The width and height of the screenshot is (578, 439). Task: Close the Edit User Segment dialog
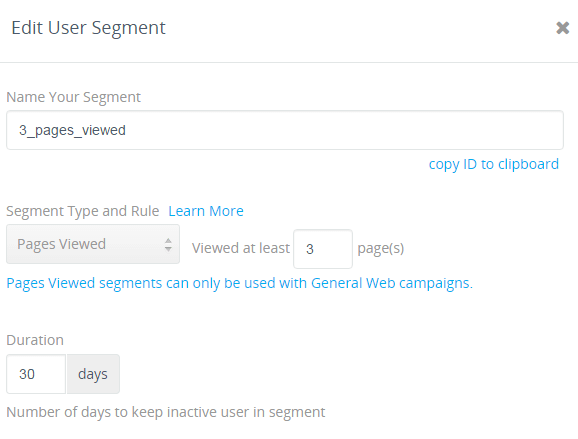[x=563, y=28]
